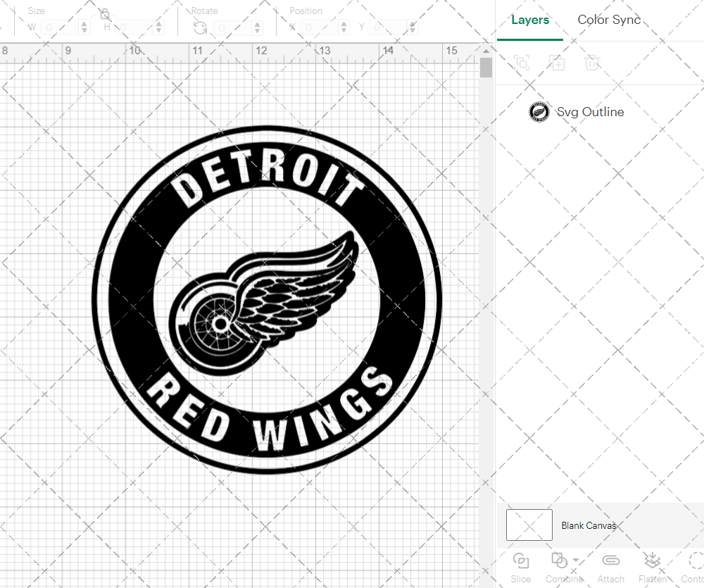Click the height stepper arrows
This screenshot has height=588, width=704.
tap(158, 28)
